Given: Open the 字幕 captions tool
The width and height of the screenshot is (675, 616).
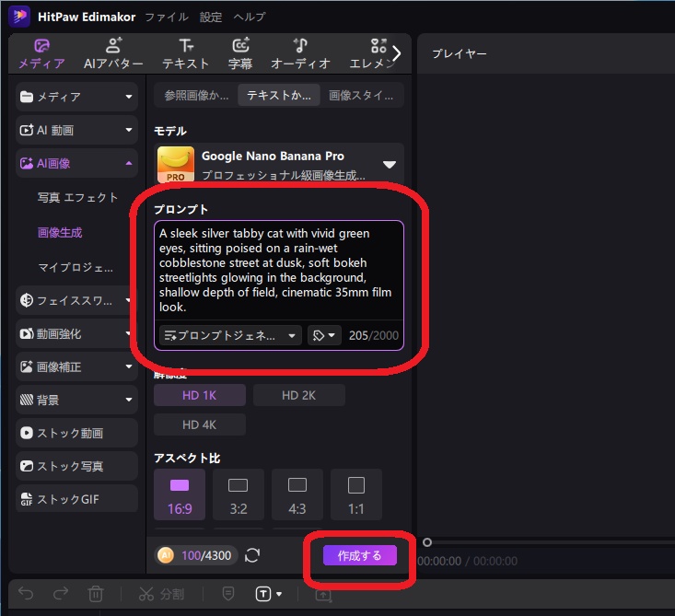Looking at the screenshot, I should tap(240, 53).
